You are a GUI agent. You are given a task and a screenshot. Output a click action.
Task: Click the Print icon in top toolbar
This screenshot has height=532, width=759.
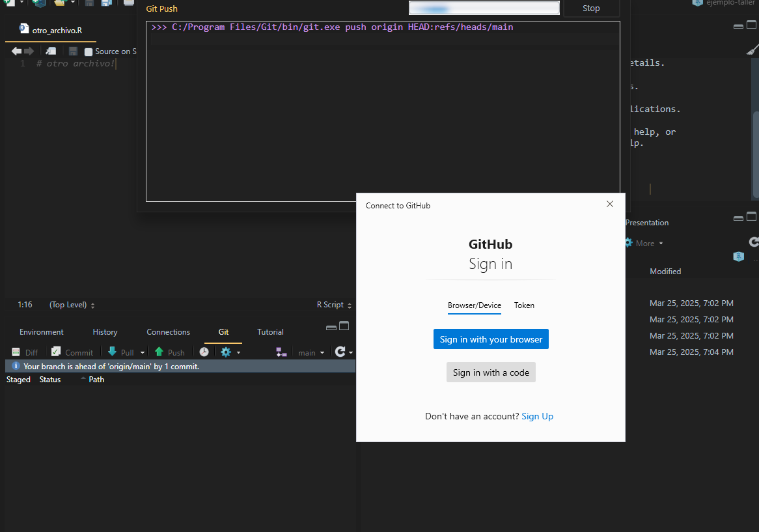click(129, 3)
